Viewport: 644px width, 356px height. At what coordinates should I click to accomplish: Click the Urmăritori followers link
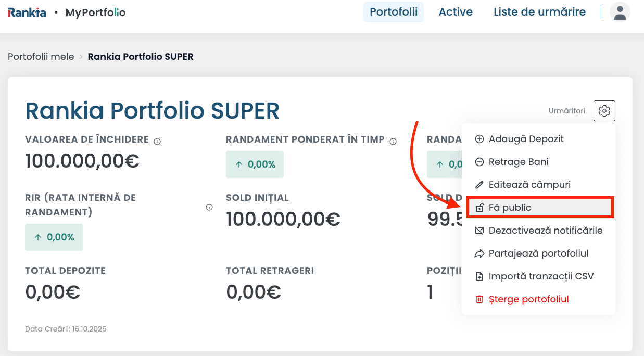pos(566,111)
